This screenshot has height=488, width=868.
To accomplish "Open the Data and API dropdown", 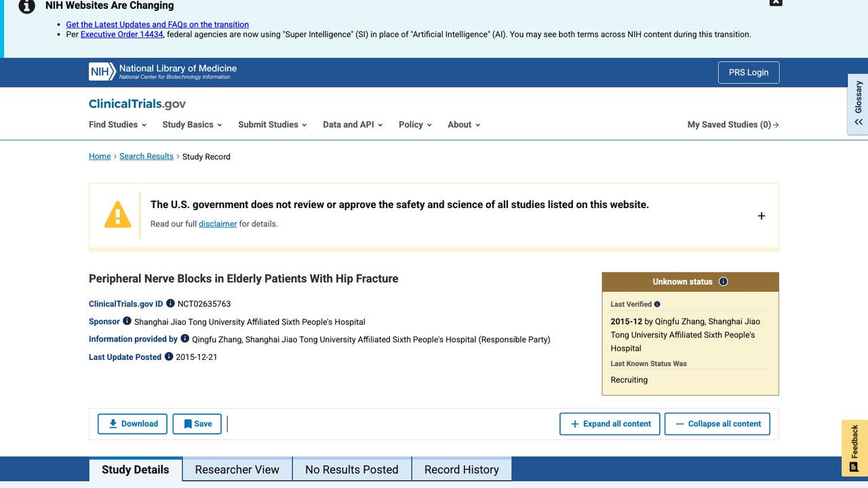I will [353, 125].
